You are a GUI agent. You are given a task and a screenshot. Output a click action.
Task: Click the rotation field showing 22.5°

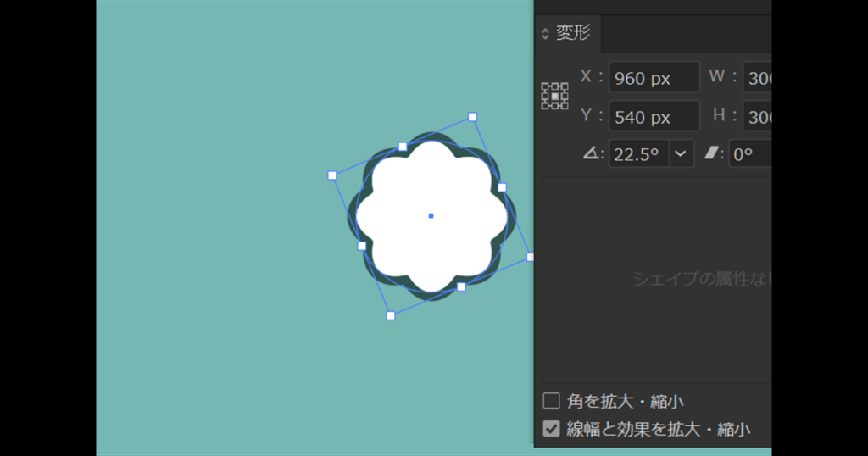[638, 154]
